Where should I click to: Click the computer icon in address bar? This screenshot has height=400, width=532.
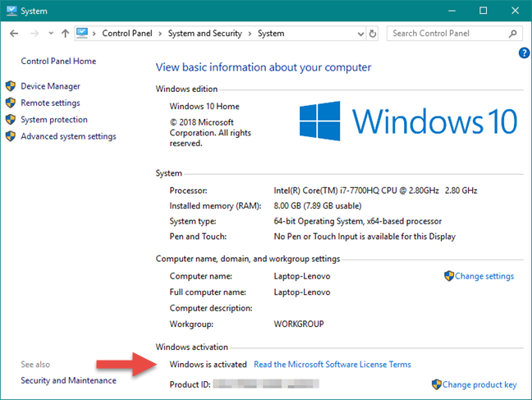tap(82, 33)
